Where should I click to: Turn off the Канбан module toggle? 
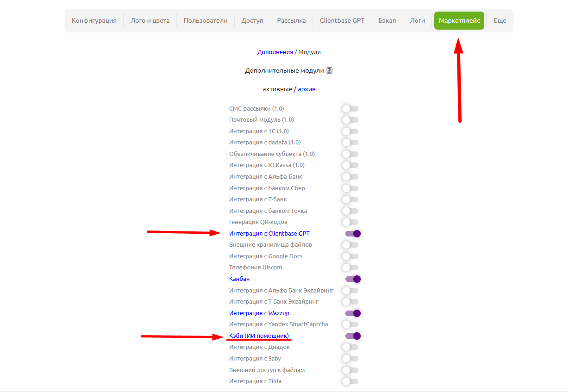tap(353, 279)
